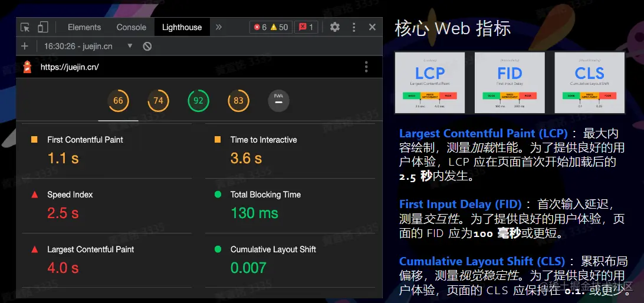Click the 2.5 s Speed Index value
This screenshot has width=644, height=303.
tap(63, 213)
